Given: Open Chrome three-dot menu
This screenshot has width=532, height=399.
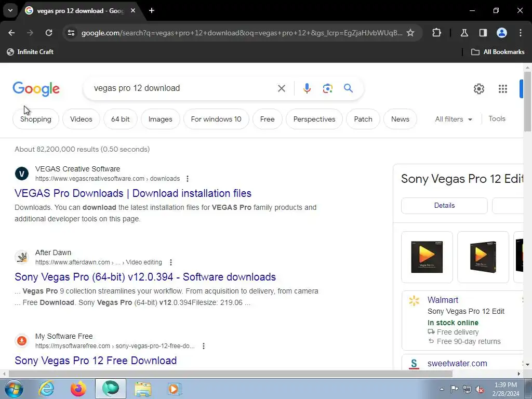Looking at the screenshot, I should (x=521, y=33).
